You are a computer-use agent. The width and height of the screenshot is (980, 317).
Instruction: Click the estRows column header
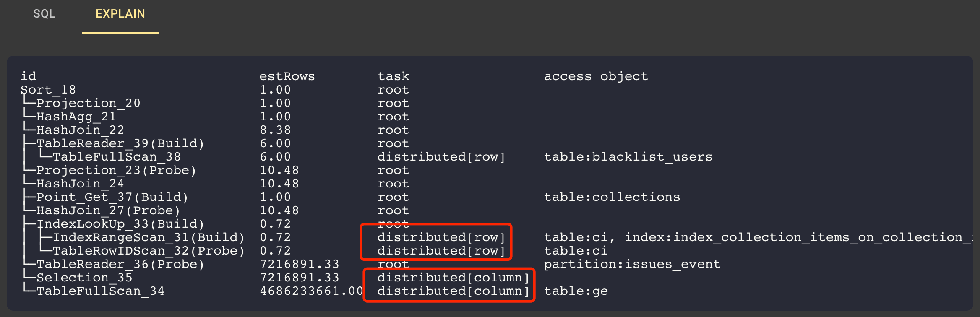(287, 76)
